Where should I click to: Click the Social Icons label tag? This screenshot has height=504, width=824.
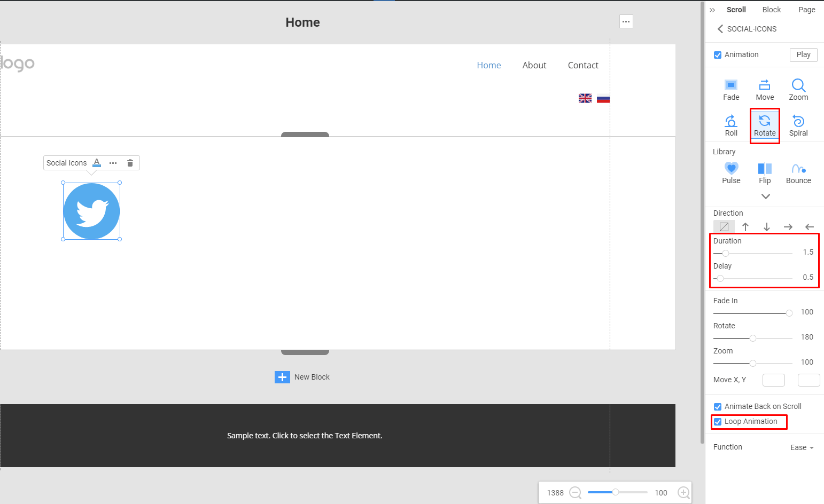[66, 163]
